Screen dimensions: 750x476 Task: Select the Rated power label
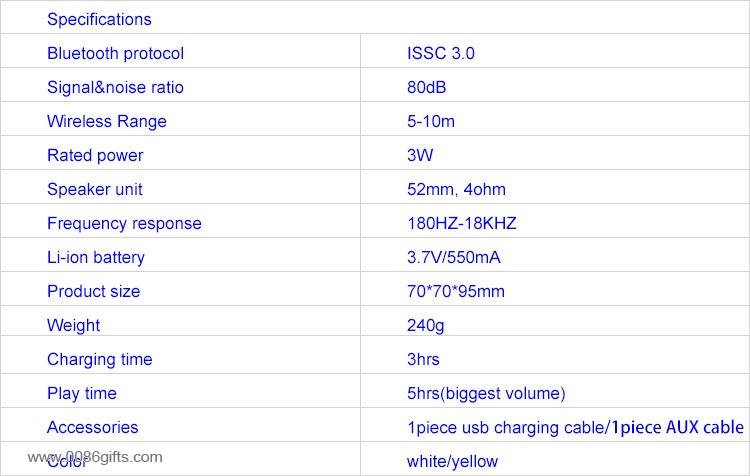pyautogui.click(x=95, y=155)
